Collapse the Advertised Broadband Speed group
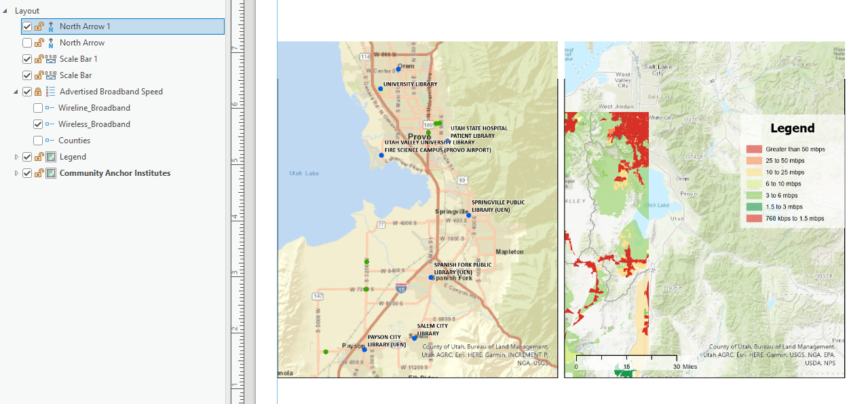868x404 pixels. click(x=16, y=91)
